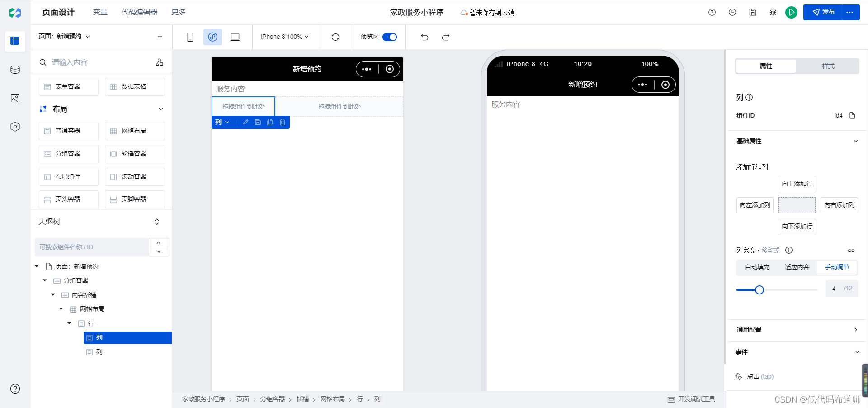
Task: Click 向左添加列 button
Action: (x=755, y=205)
